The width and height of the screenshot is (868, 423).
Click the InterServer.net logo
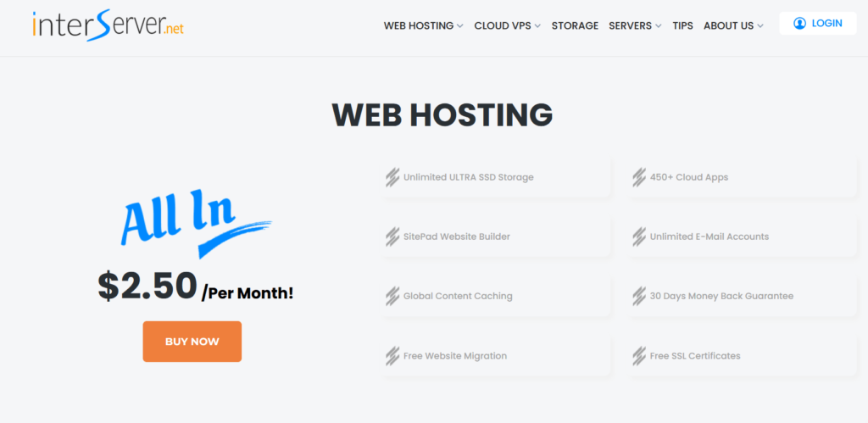(x=108, y=25)
